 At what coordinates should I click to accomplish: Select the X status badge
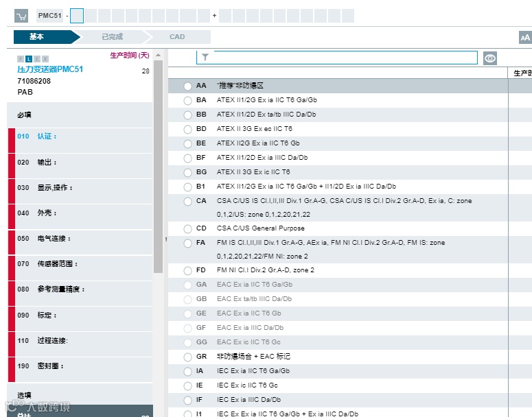[45, 59]
